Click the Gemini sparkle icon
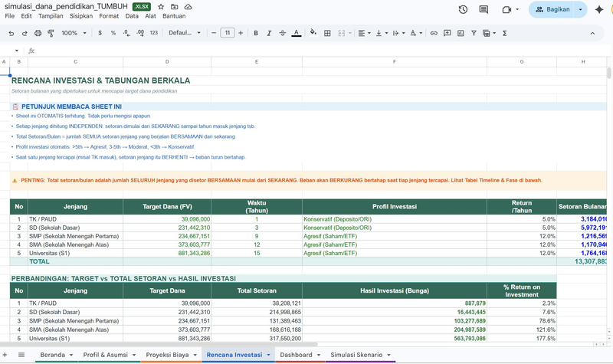 click(599, 9)
